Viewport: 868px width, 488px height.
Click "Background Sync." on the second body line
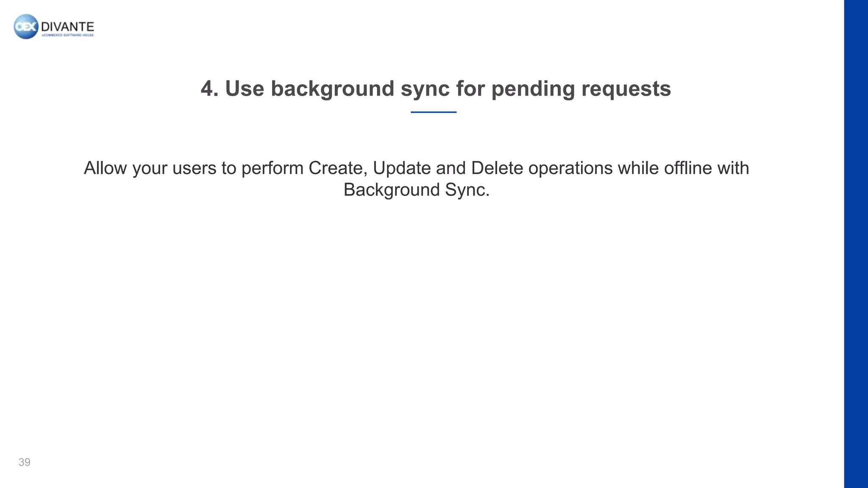pos(416,190)
